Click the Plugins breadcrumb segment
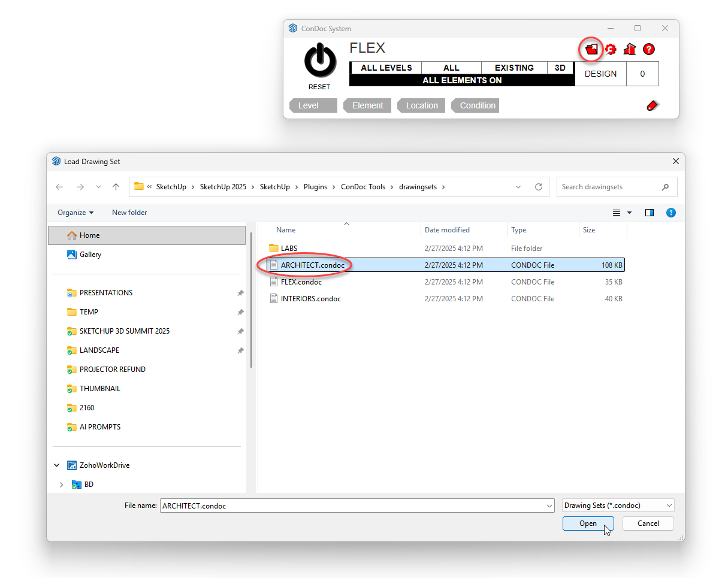728x578 pixels. tap(315, 187)
